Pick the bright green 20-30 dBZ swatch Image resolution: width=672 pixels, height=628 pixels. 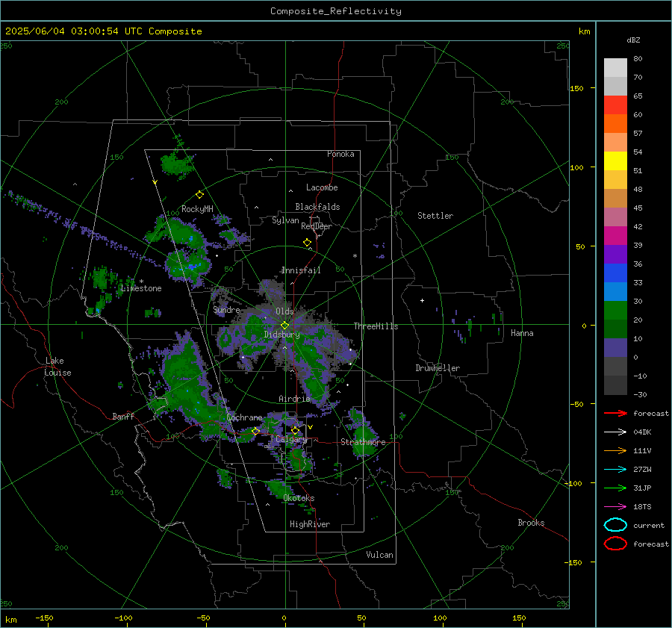(615, 311)
